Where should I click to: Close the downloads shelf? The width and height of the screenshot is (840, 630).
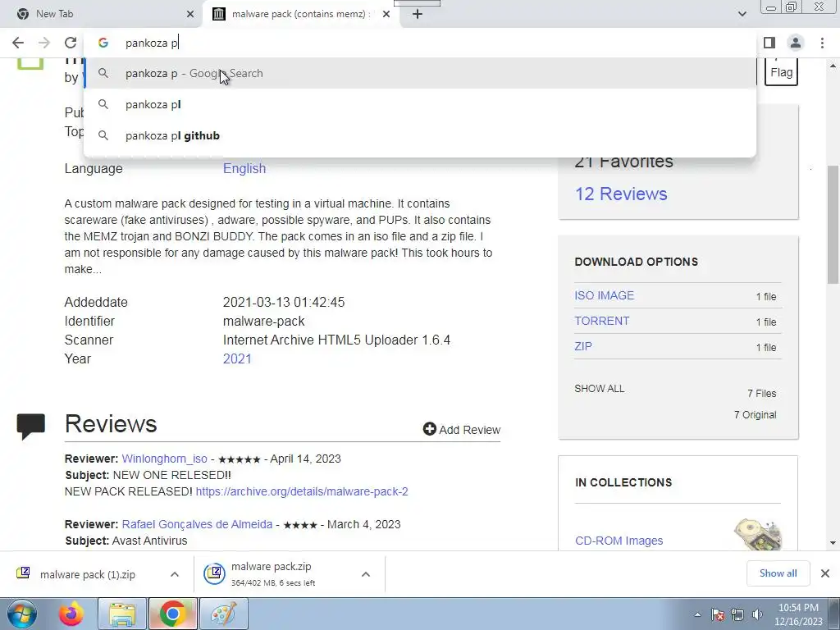[825, 573]
